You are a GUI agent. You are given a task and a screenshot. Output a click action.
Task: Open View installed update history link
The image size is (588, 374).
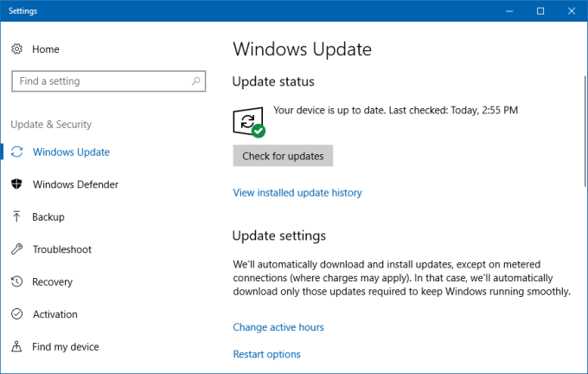(x=297, y=193)
